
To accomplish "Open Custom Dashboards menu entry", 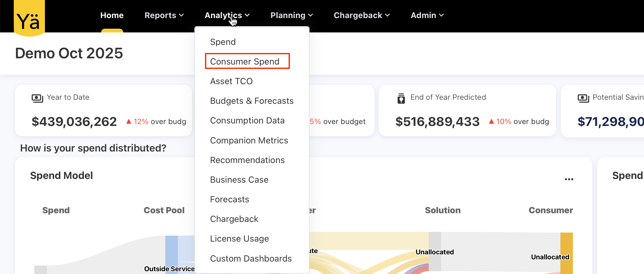I will pos(251,258).
